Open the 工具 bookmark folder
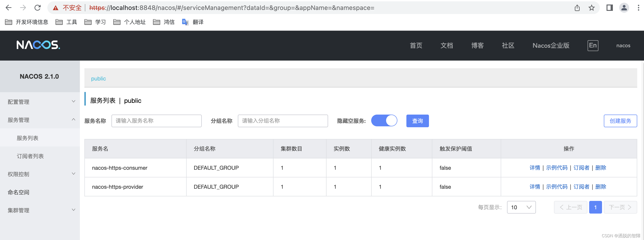 pos(66,22)
